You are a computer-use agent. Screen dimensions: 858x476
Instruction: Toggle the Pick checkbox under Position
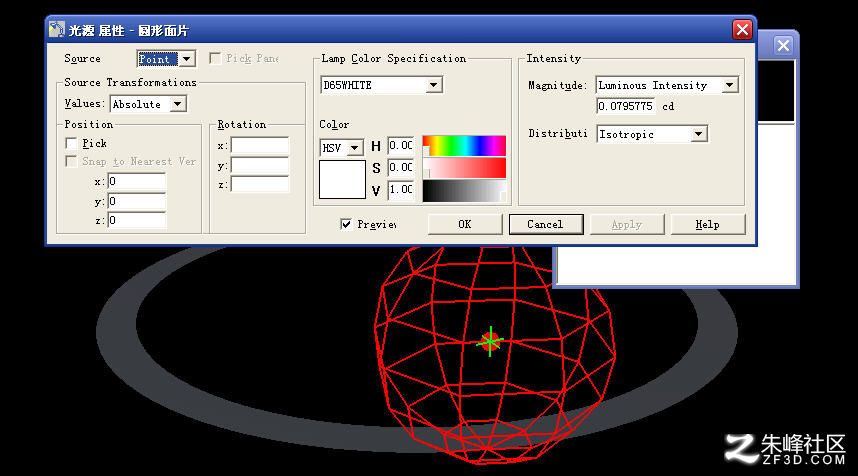[x=71, y=143]
